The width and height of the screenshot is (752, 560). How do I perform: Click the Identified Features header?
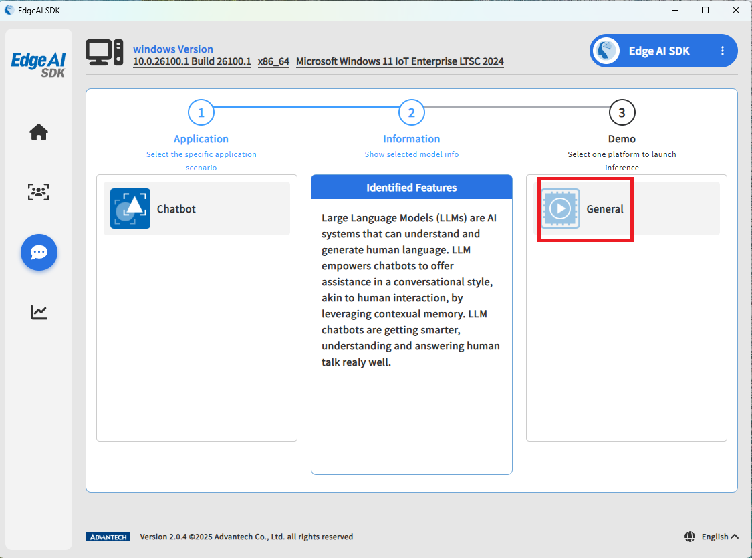pos(411,188)
